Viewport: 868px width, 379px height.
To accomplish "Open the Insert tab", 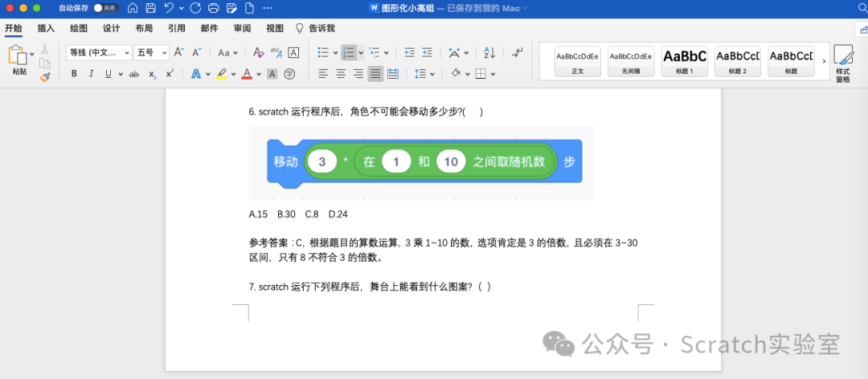I will pos(46,29).
